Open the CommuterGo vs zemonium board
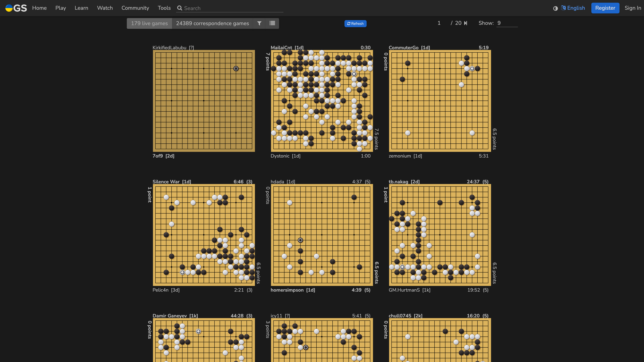The image size is (644, 362). click(x=440, y=101)
